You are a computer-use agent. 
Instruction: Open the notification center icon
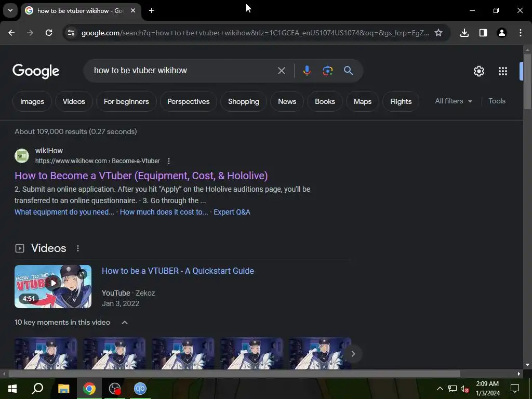pos(515,389)
